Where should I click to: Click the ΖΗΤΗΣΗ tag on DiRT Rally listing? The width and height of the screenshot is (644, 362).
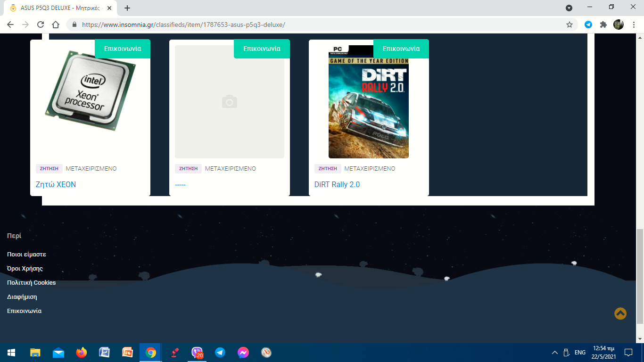[x=328, y=169]
